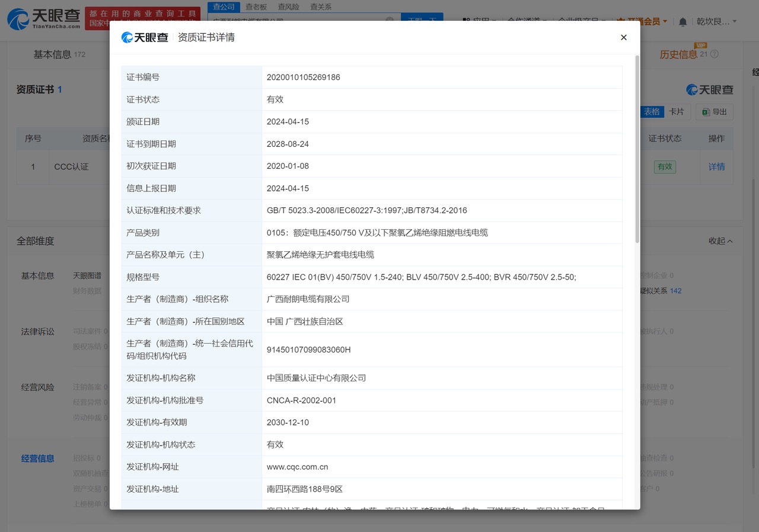Viewport: 759px width, 532px height.
Task: Open the 基本信息 tab
Action: [59, 54]
